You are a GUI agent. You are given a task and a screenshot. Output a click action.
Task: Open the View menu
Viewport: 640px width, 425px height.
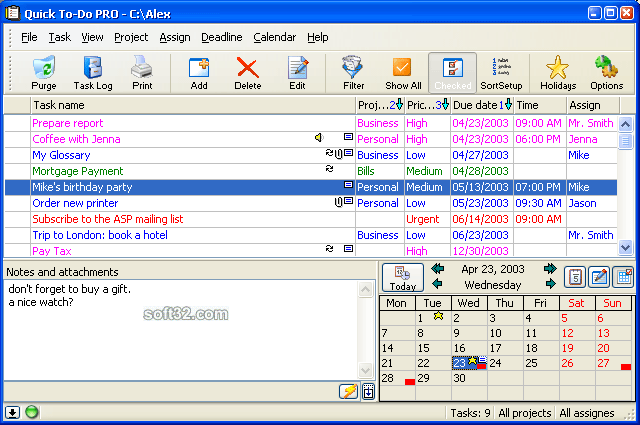[x=92, y=37]
